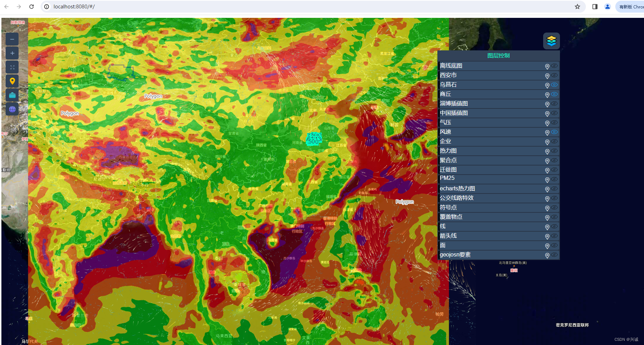Locate the 西安市 layer with pin icon
The image size is (644, 345).
coord(547,76)
